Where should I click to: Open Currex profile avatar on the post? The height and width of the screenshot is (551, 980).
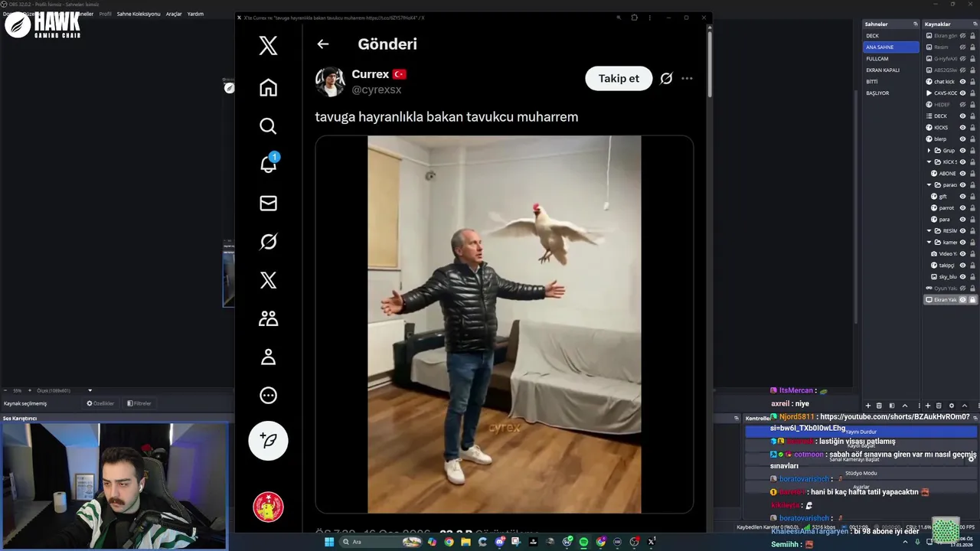point(330,82)
